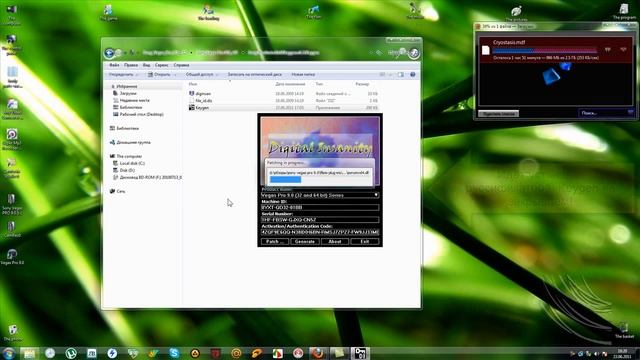Open the Справка menu in Explorer
The image size is (640, 360).
tap(181, 65)
